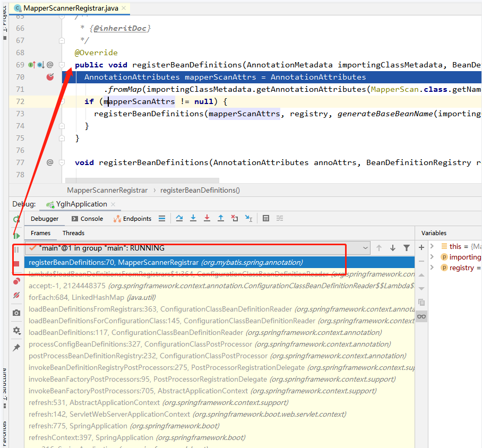This screenshot has height=448, width=482.
Task: Toggle the breakpoint on line 70
Action: pyautogui.click(x=50, y=77)
